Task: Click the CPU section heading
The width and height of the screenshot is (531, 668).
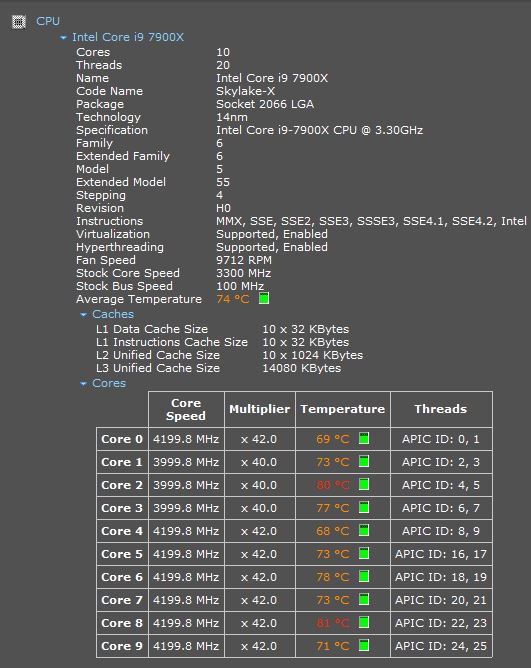Action: click(x=48, y=21)
